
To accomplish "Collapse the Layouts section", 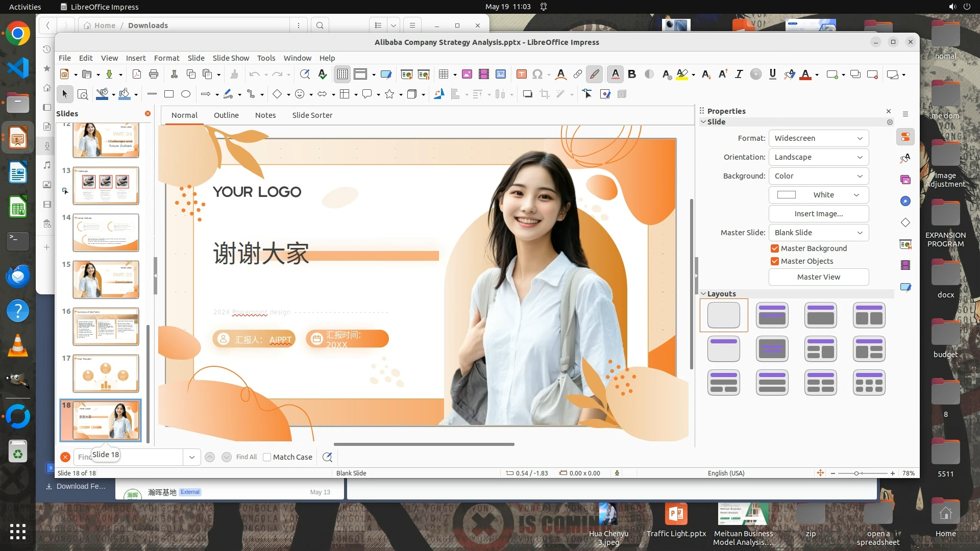I will 703,294.
